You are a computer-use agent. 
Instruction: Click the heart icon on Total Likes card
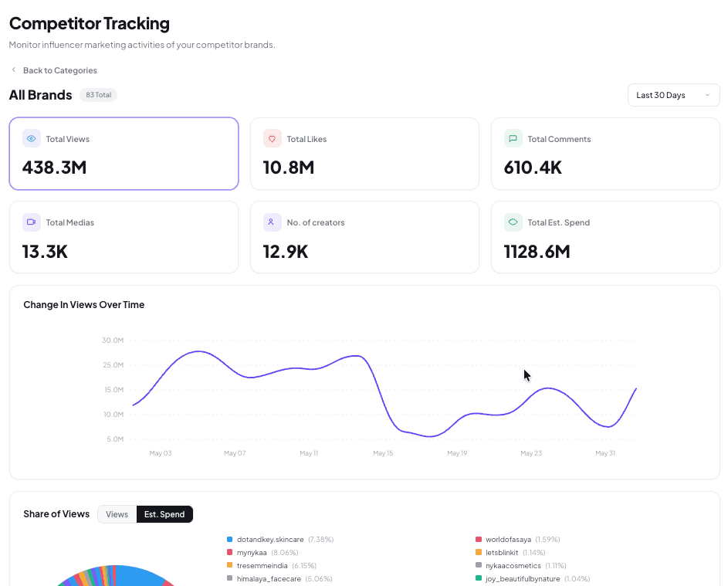click(272, 139)
